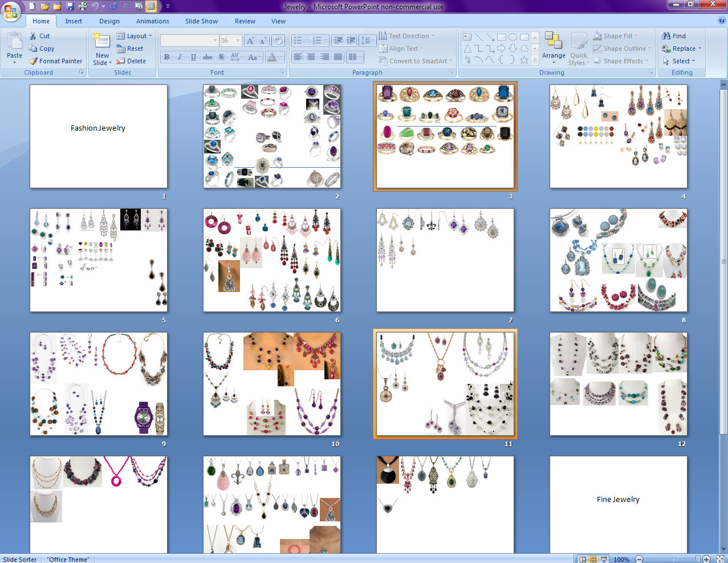Switch to the Animations tab
Viewport: 728px width, 563px height.
(x=152, y=21)
